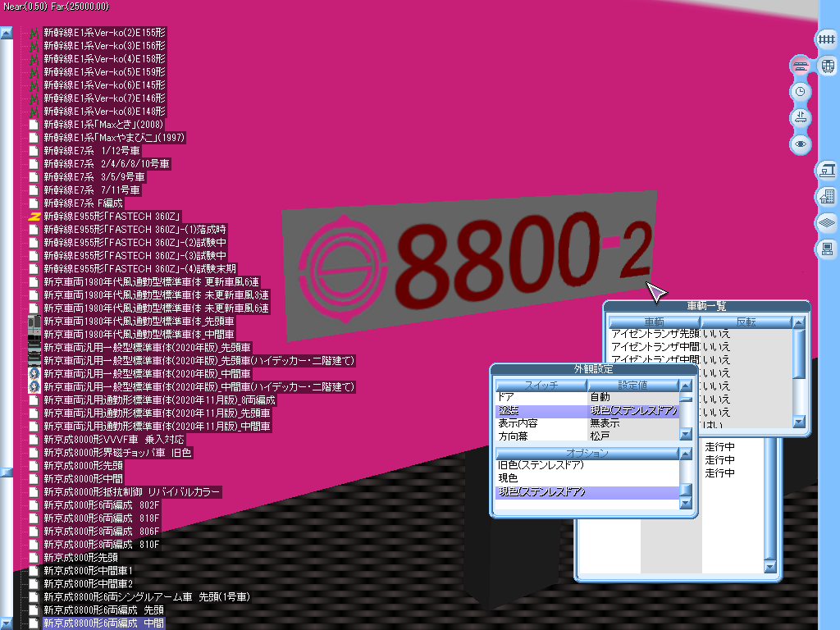The width and height of the screenshot is (840, 630).
Task: Open the train placement tool with car-front icon
Action: tap(828, 66)
